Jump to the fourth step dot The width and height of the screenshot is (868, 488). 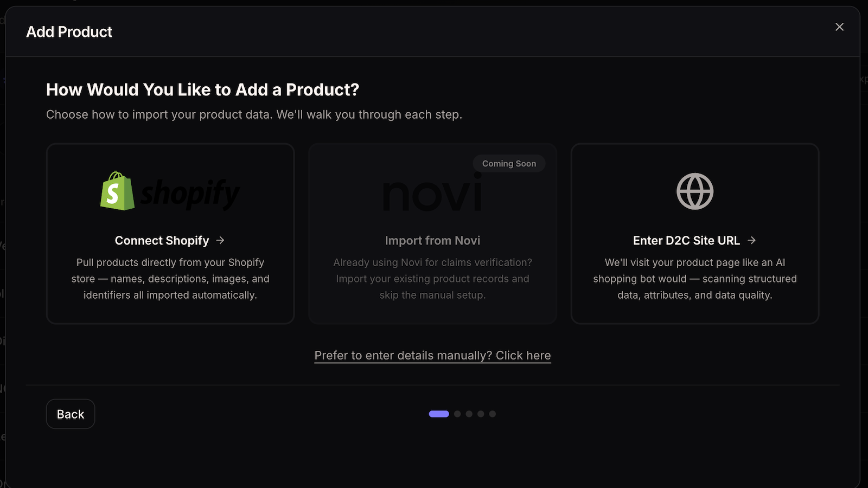[481, 414]
